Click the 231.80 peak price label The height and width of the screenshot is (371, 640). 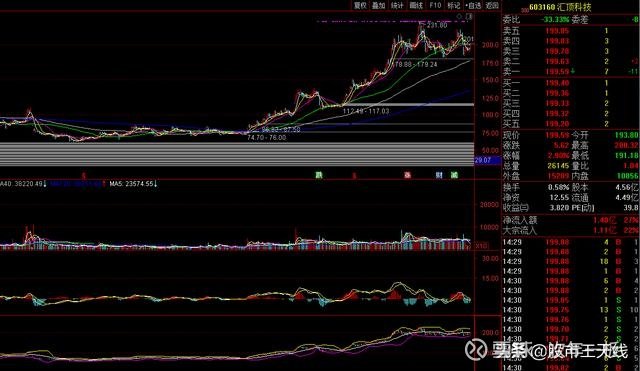click(437, 25)
